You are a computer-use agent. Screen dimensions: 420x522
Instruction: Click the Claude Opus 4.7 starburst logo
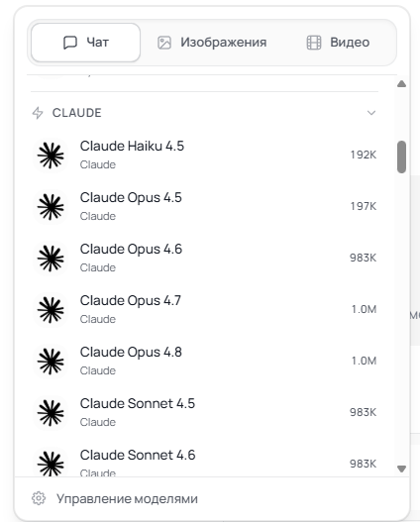point(51,310)
